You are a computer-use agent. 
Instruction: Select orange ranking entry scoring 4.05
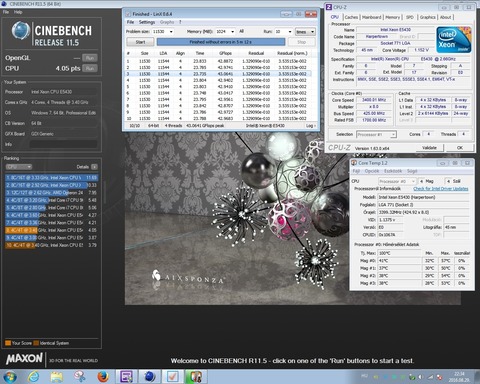[51, 230]
